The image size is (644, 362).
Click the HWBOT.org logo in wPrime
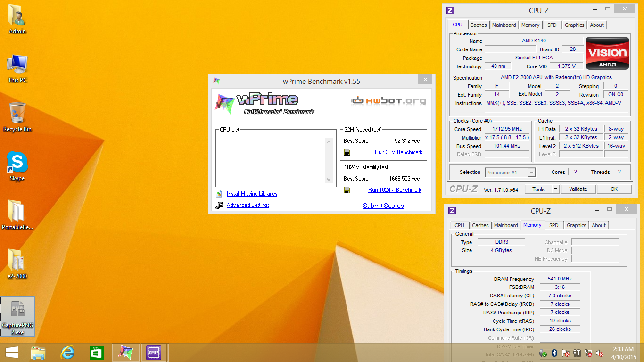click(x=389, y=100)
